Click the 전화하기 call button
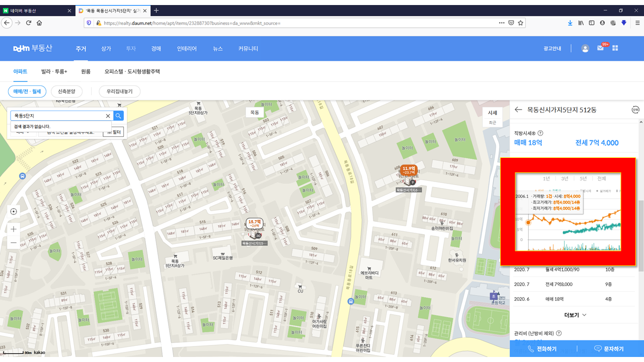Screen dimensions: 644x362 click(x=542, y=348)
